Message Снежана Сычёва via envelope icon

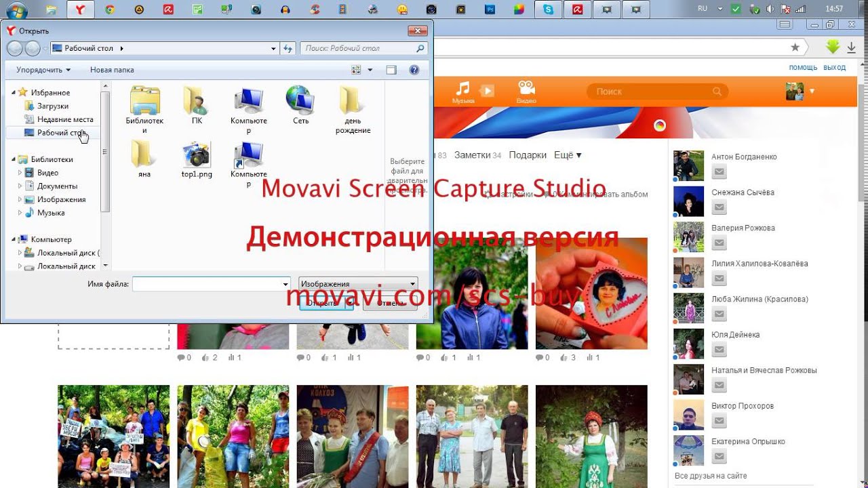click(x=719, y=207)
